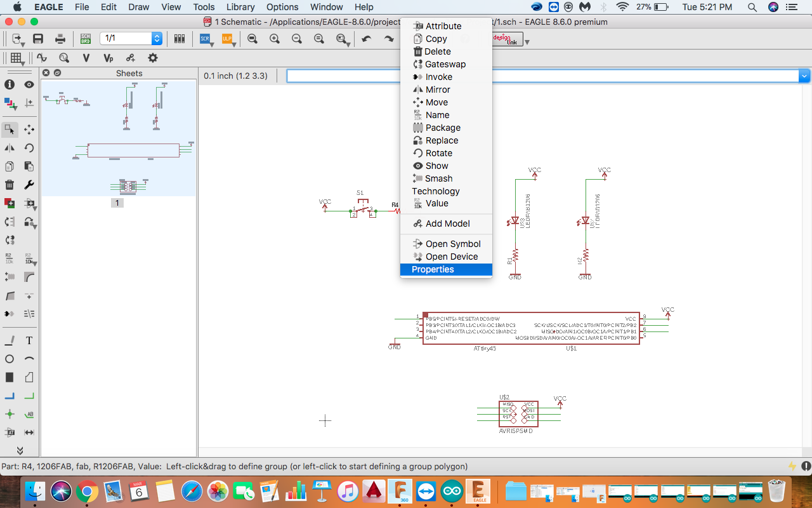This screenshot has width=812, height=508.
Task: Choose Replace in the context menu
Action: pyautogui.click(x=446, y=140)
